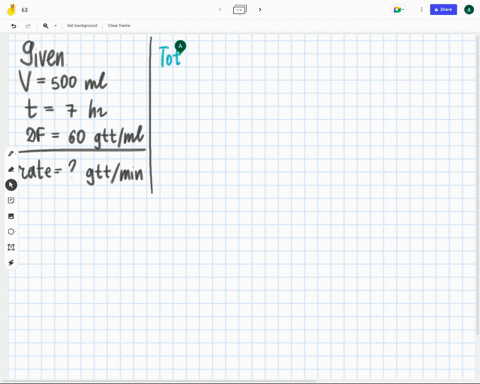Click the Share button

(443, 10)
